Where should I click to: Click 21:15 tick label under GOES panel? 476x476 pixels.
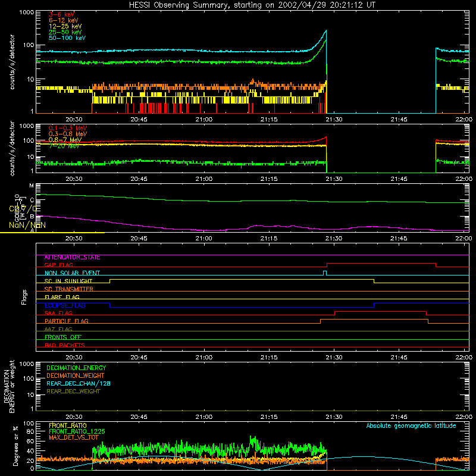(269, 239)
